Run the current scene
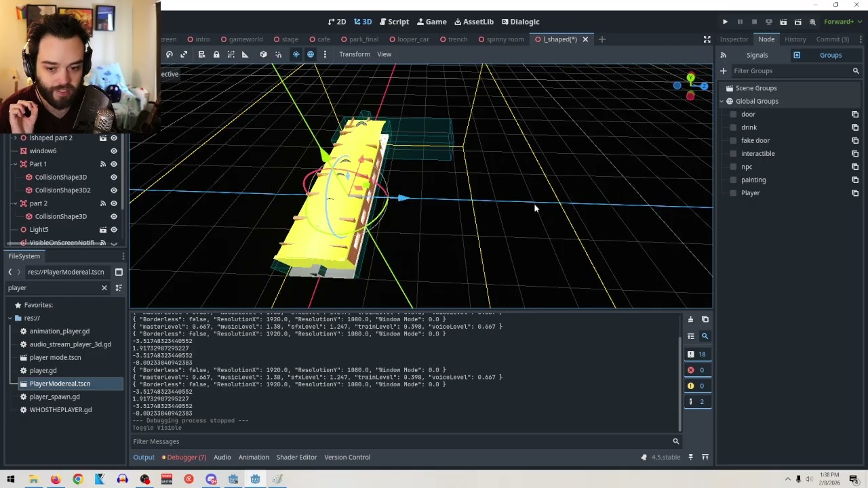Screen dimensions: 868x488 point(783,22)
